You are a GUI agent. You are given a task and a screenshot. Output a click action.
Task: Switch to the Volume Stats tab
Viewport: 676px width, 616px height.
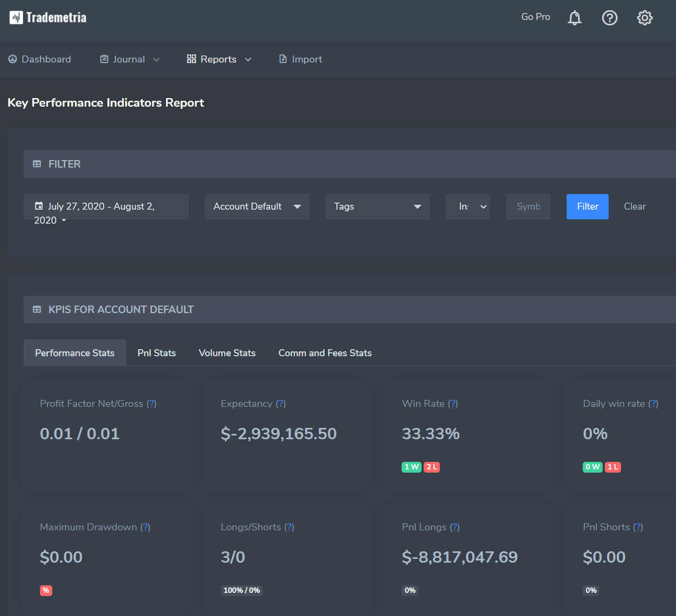227,353
